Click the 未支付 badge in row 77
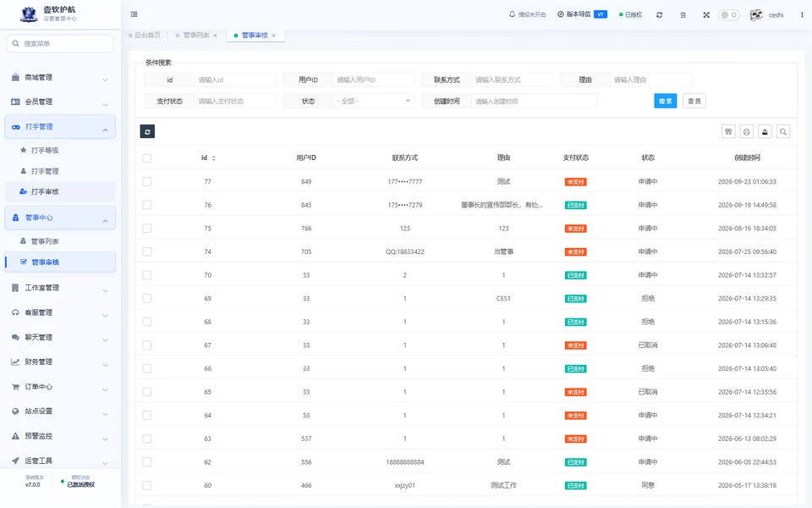The image size is (812, 508). click(x=575, y=182)
